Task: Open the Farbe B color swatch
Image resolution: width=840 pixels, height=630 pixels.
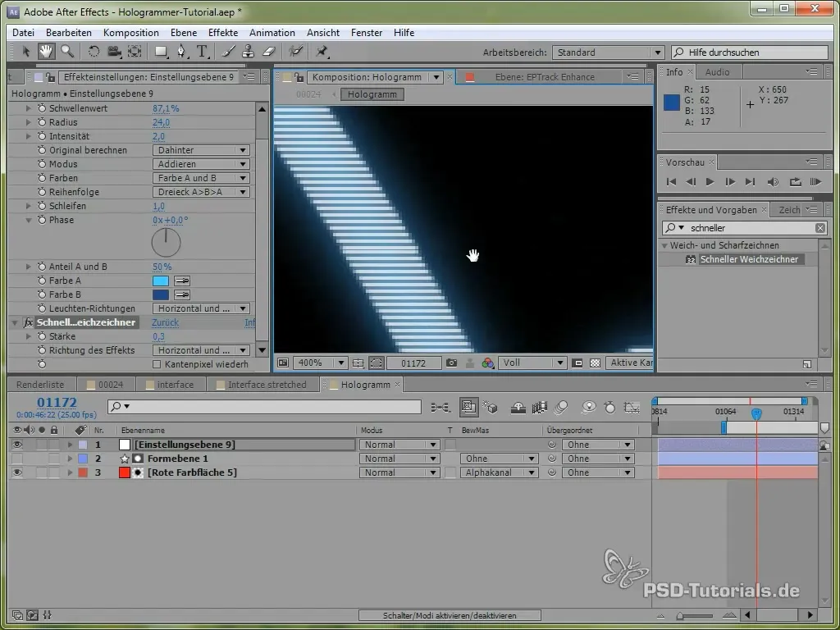Action: tap(161, 294)
